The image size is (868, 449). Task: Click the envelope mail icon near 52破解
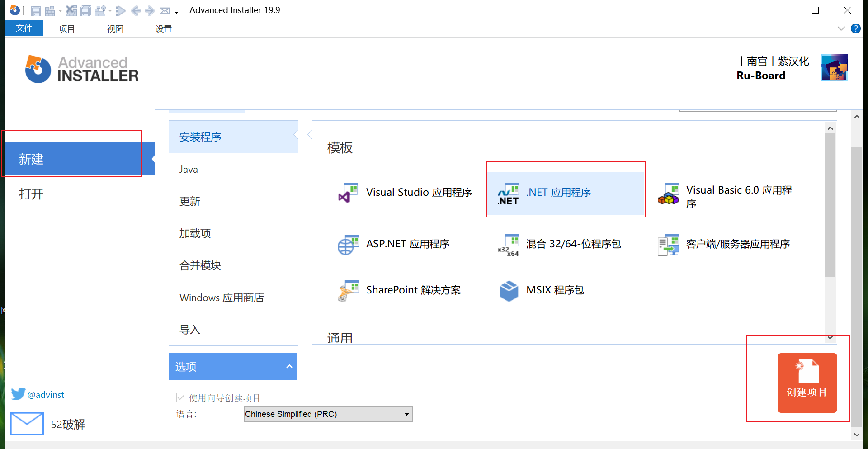point(27,424)
